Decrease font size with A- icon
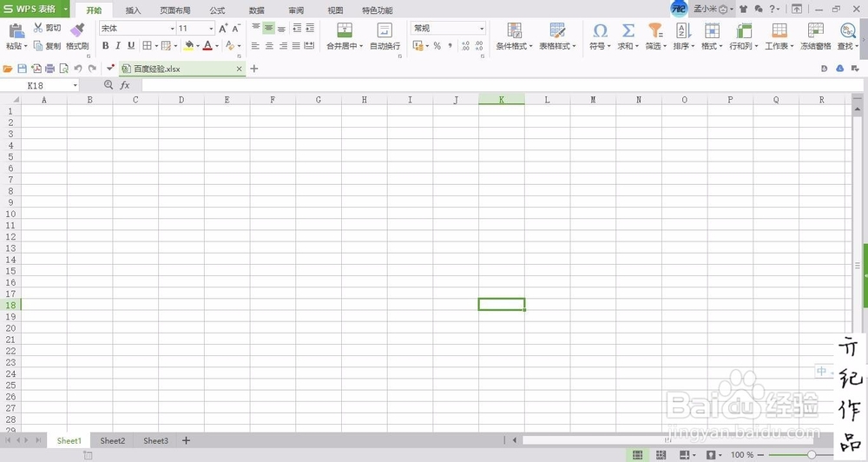This screenshot has width=868, height=462. (236, 29)
